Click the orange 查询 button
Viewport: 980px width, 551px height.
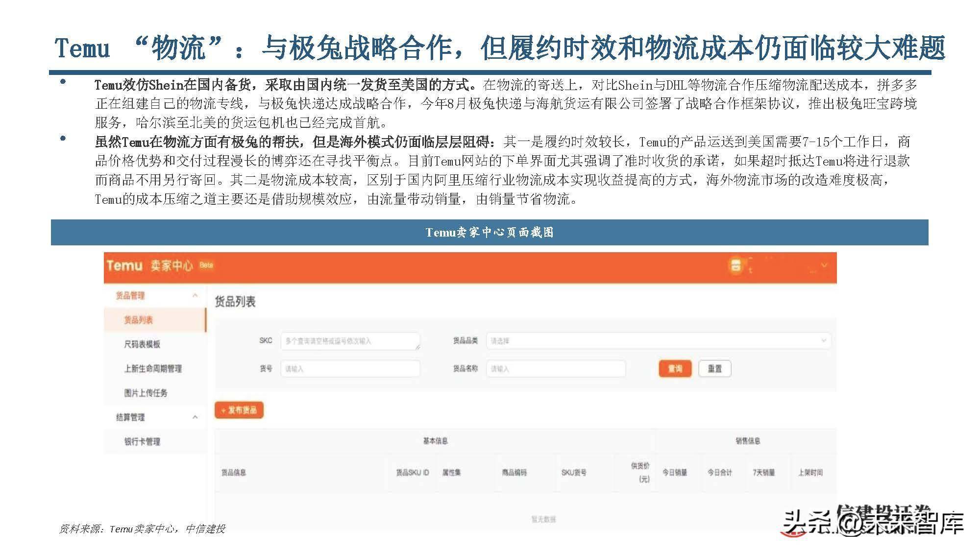675,368
